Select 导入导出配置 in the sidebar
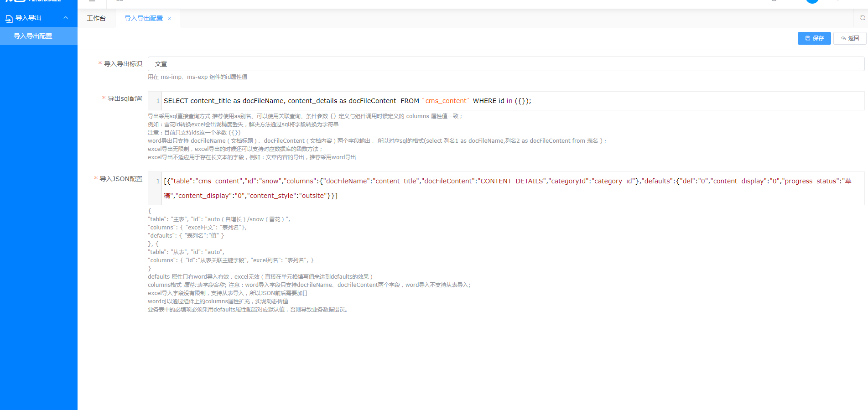The height and width of the screenshot is (410, 868). tap(33, 36)
